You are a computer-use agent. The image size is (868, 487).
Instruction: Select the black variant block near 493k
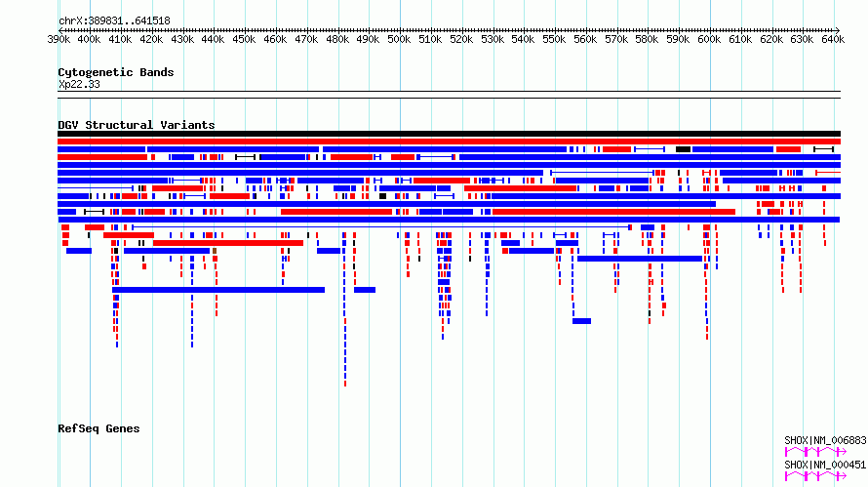(x=382, y=196)
